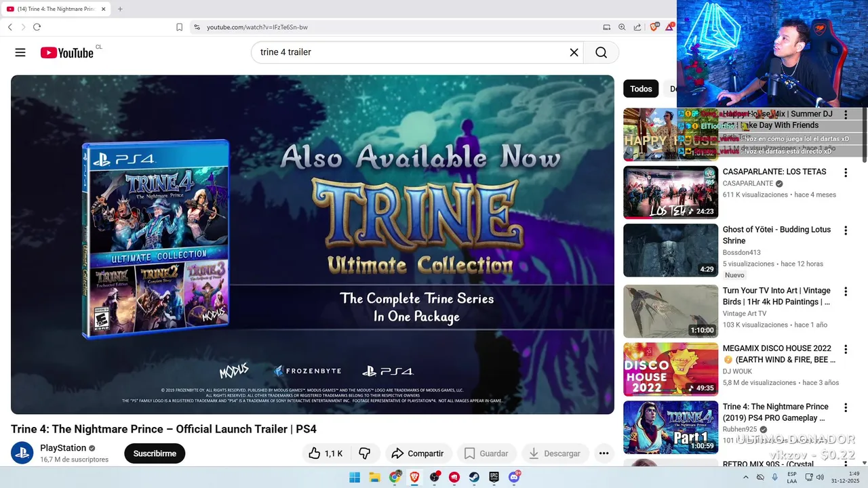This screenshot has height=488, width=868.
Task: Open the Happy House Mix thumbnail
Action: (x=671, y=134)
